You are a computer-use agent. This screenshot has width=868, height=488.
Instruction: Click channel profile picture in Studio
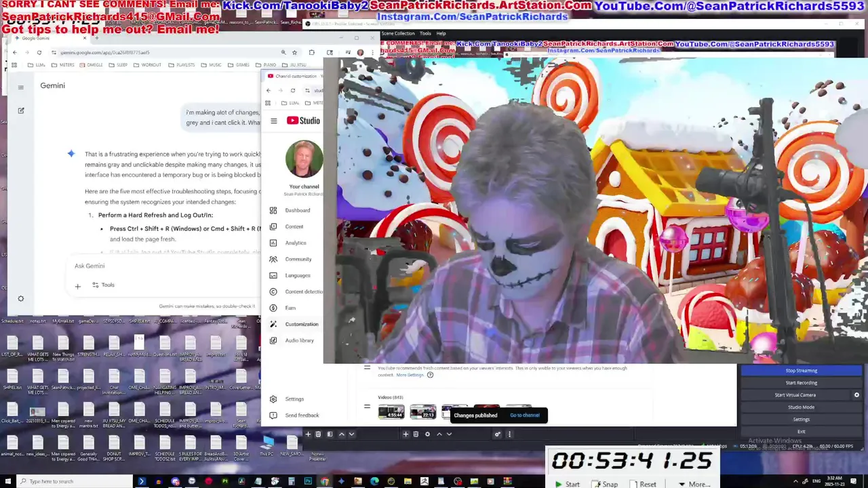pyautogui.click(x=304, y=159)
